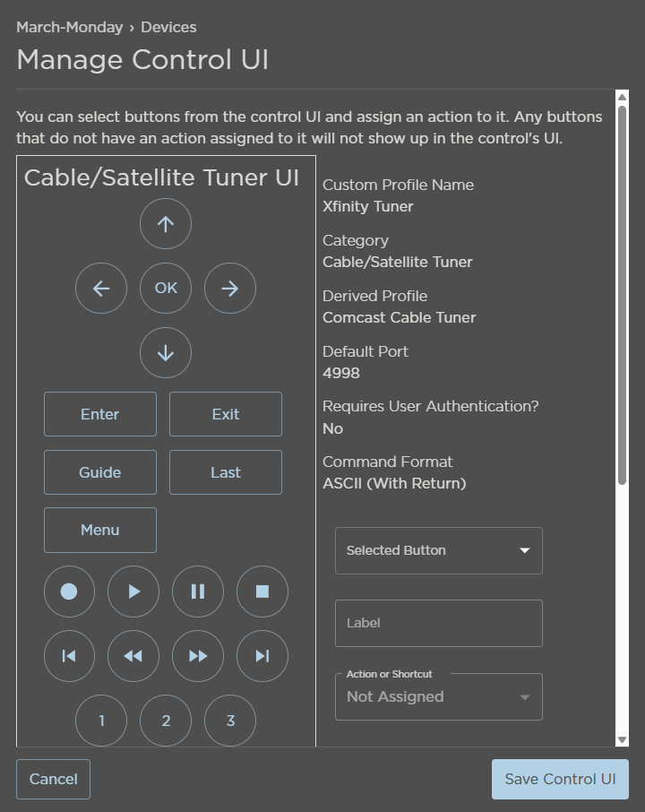
Task: Select the fast-forward icon
Action: pyautogui.click(x=197, y=656)
